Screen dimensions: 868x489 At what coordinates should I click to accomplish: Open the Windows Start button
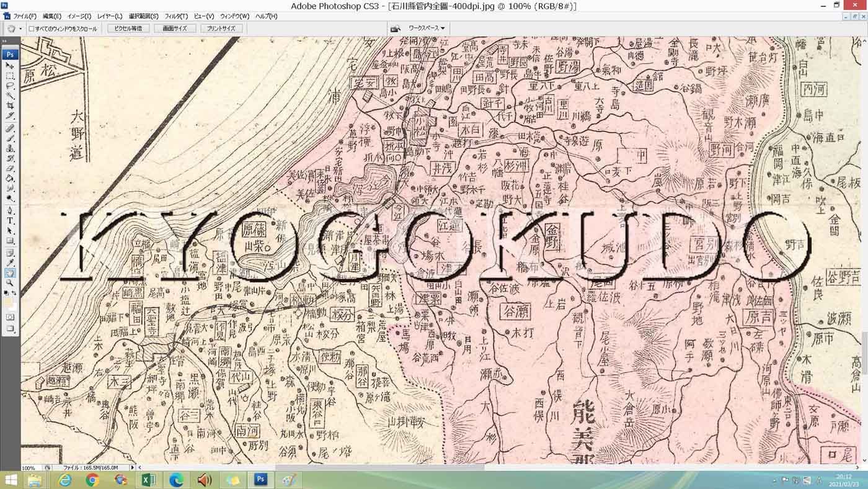pyautogui.click(x=11, y=480)
